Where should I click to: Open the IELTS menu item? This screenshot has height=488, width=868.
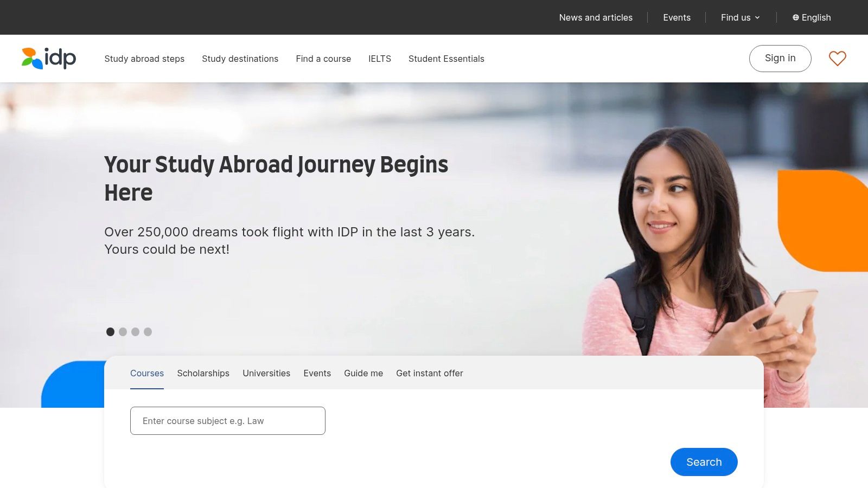[x=380, y=59]
